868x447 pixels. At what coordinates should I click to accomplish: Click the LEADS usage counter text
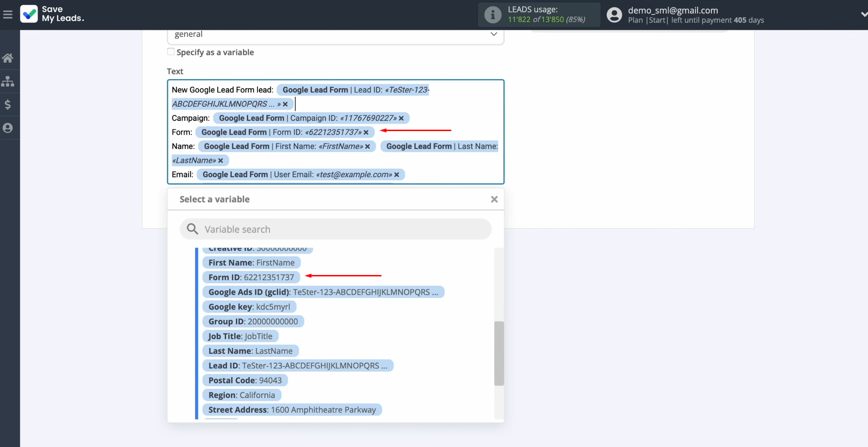point(546,19)
